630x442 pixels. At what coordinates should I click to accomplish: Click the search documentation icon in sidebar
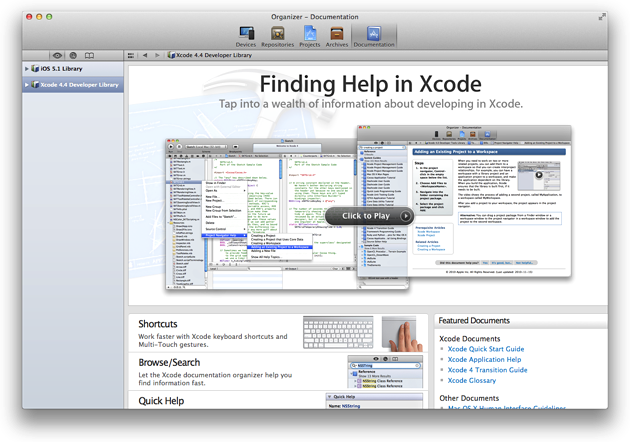[73, 55]
